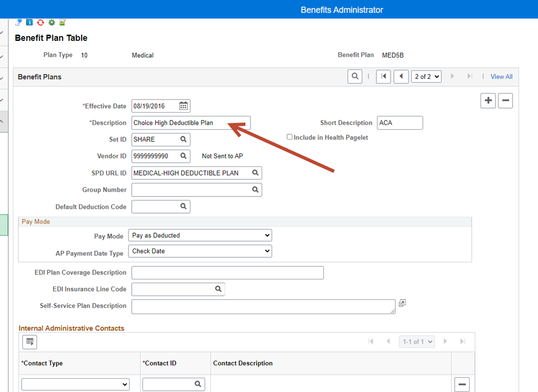The height and width of the screenshot is (392, 538).
Task: Click the eraser icon in the top toolbar
Action: 19,22
